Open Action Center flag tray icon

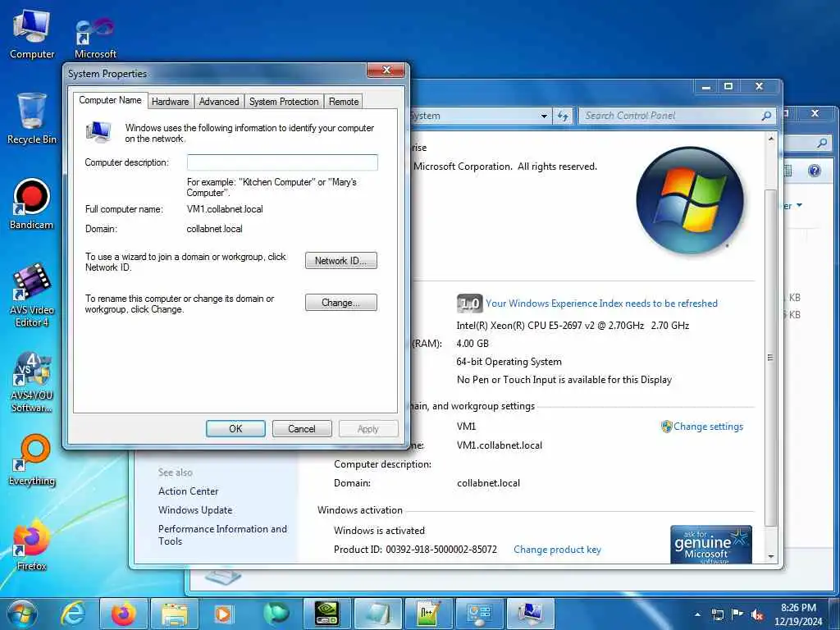(x=737, y=614)
